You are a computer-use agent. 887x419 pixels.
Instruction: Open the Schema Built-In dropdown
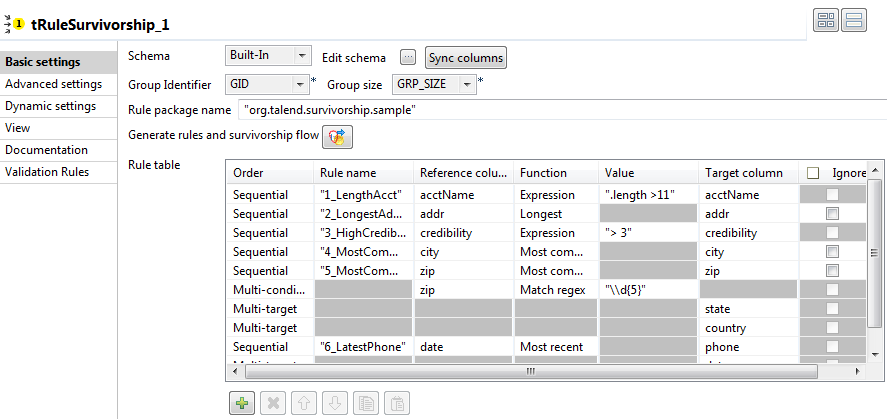tap(269, 57)
